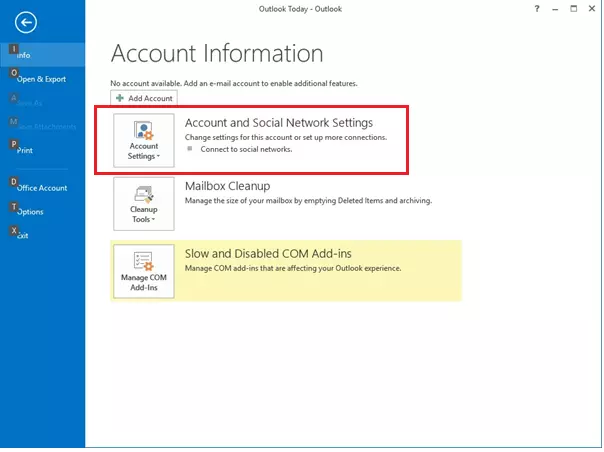Click the Mailbox Cleanup heading
This screenshot has height=452, width=604.
point(227,186)
